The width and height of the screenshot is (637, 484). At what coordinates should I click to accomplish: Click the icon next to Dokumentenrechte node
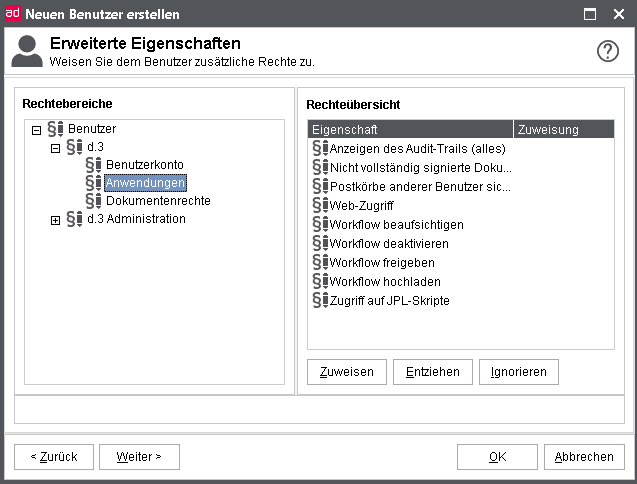pos(94,201)
